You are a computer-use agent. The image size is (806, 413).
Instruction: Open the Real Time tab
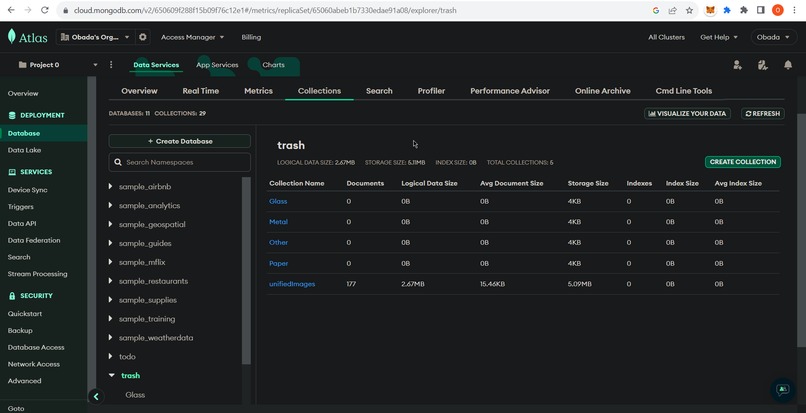(x=200, y=91)
